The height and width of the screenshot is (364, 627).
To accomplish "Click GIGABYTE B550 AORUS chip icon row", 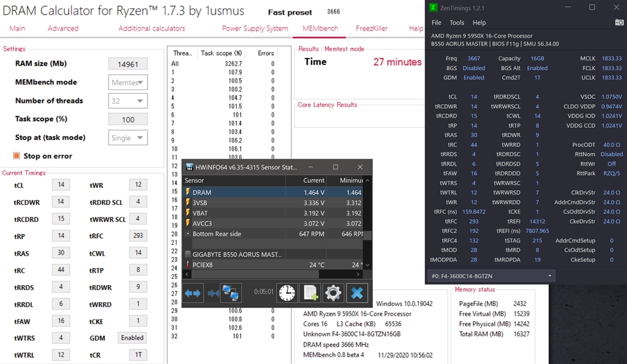I will point(274,254).
